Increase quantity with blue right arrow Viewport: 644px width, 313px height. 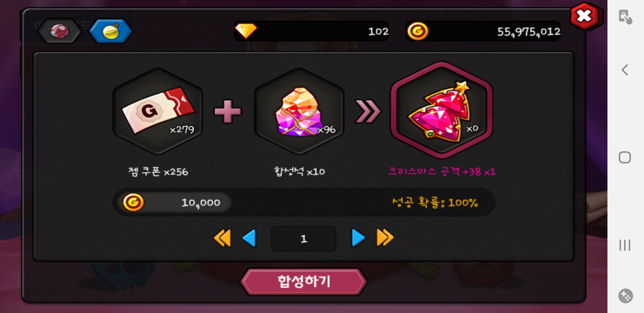coord(358,238)
